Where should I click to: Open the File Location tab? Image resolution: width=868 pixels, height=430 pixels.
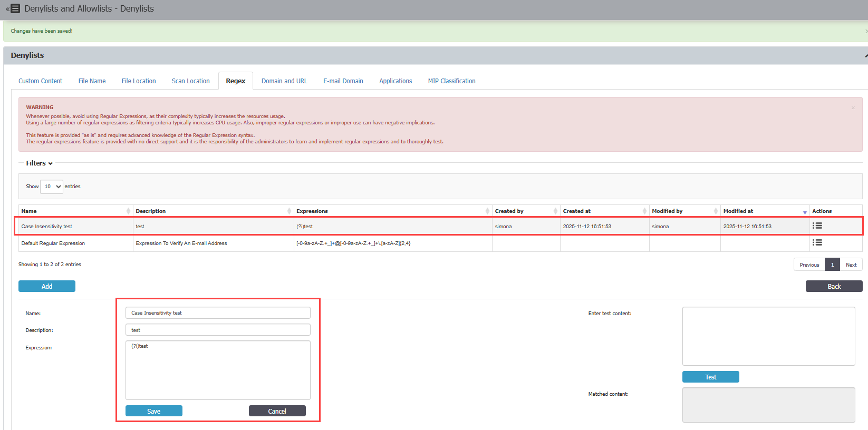tap(139, 81)
